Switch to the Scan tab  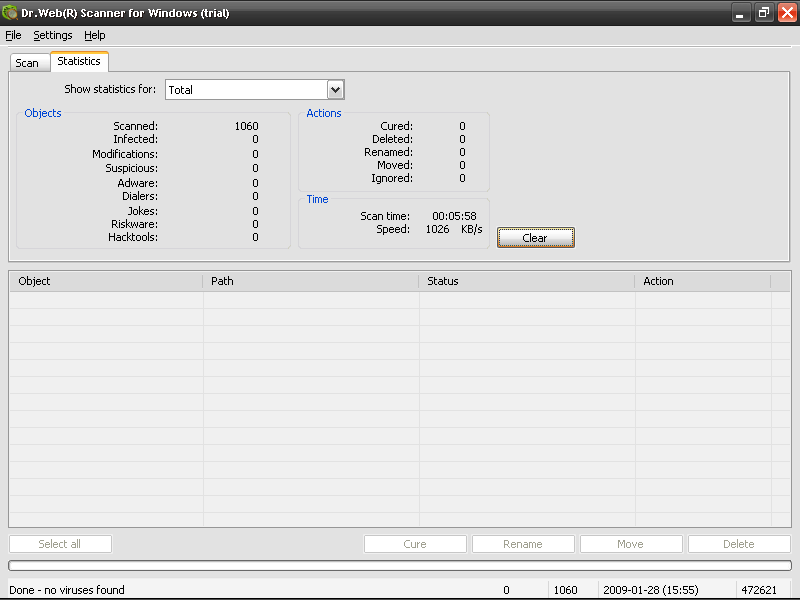(28, 61)
